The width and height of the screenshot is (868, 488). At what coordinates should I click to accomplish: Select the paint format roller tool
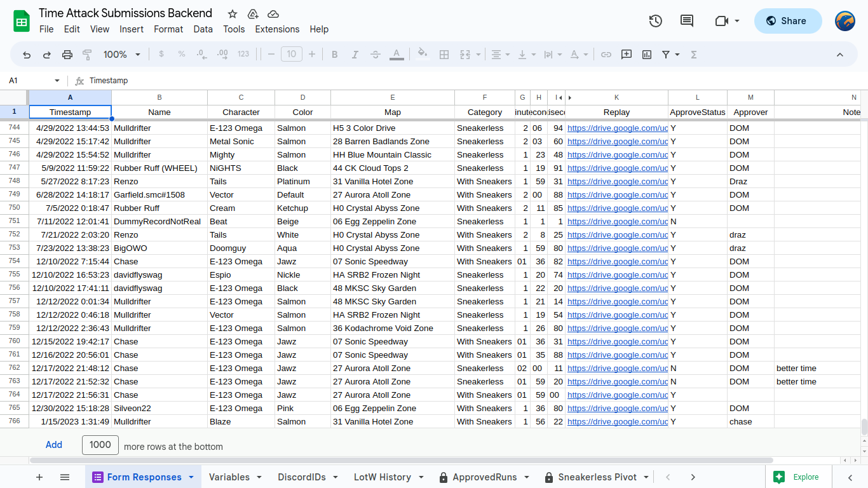coord(88,55)
